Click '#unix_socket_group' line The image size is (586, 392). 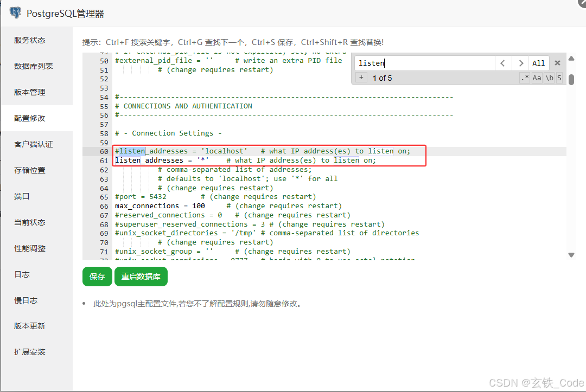tap(232, 251)
